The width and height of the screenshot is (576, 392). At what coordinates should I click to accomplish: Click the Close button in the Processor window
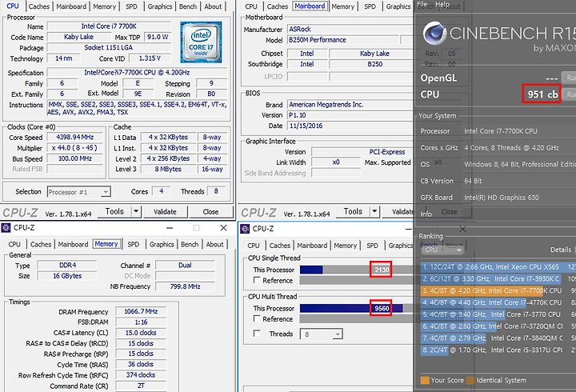pos(210,212)
